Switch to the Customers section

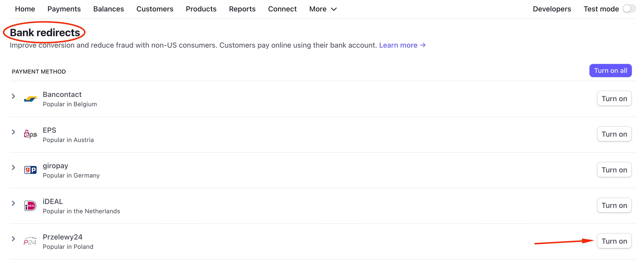[x=155, y=9]
